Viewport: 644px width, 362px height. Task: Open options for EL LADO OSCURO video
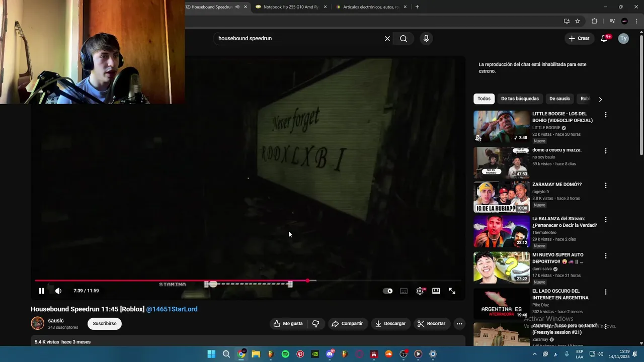click(x=606, y=292)
